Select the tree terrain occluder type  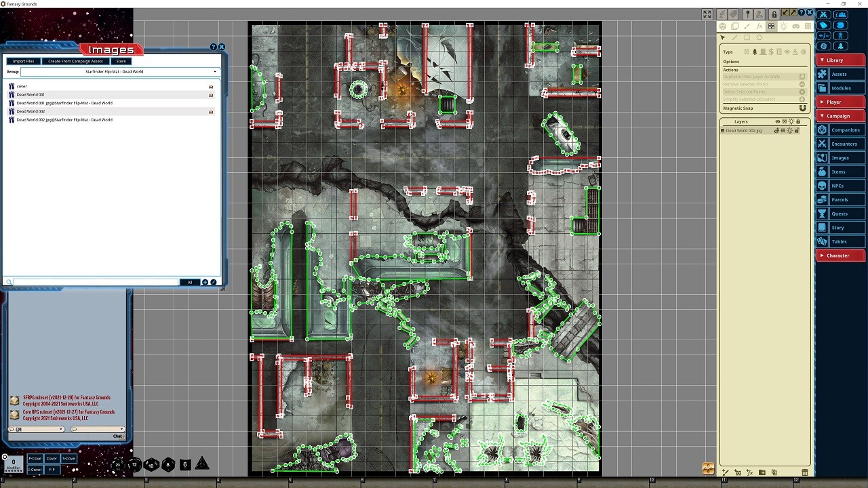pyautogui.click(x=755, y=52)
